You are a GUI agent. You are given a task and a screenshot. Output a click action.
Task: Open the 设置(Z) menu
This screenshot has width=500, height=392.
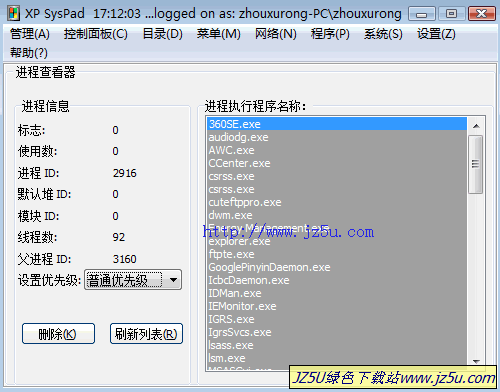(x=436, y=34)
